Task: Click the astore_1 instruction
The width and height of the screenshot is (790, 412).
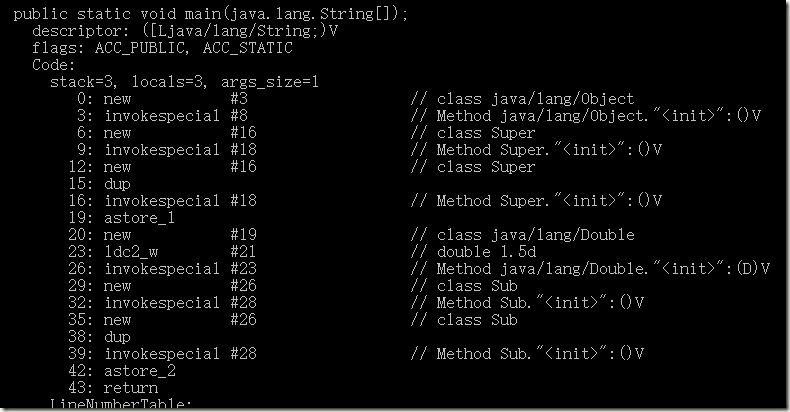Action: (x=121, y=218)
